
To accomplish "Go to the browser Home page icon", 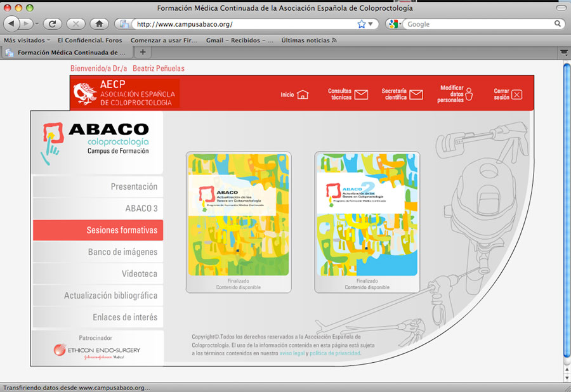I will point(99,24).
